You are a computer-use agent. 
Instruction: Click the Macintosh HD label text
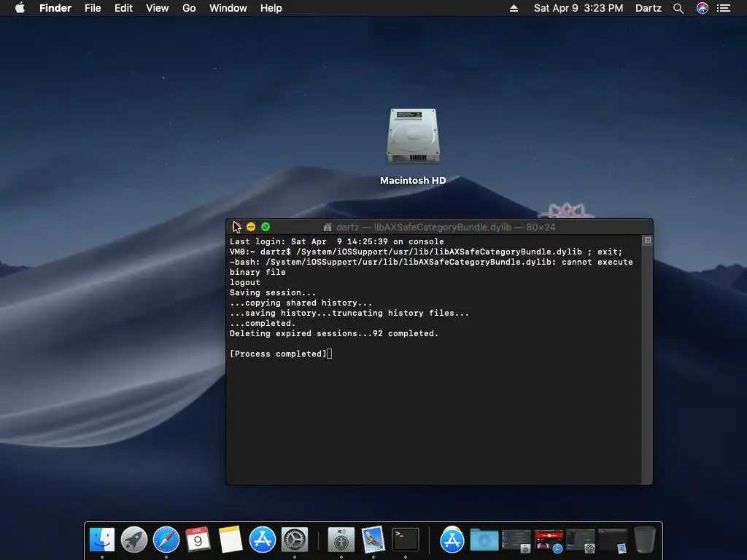tap(413, 181)
